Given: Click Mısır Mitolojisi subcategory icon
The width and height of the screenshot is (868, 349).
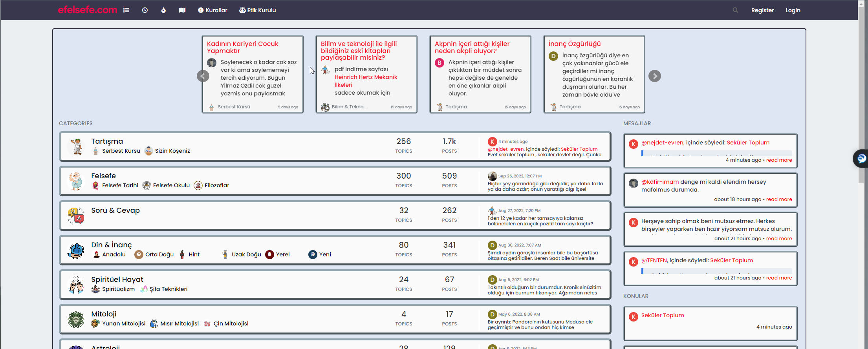Looking at the screenshot, I should 154,324.
